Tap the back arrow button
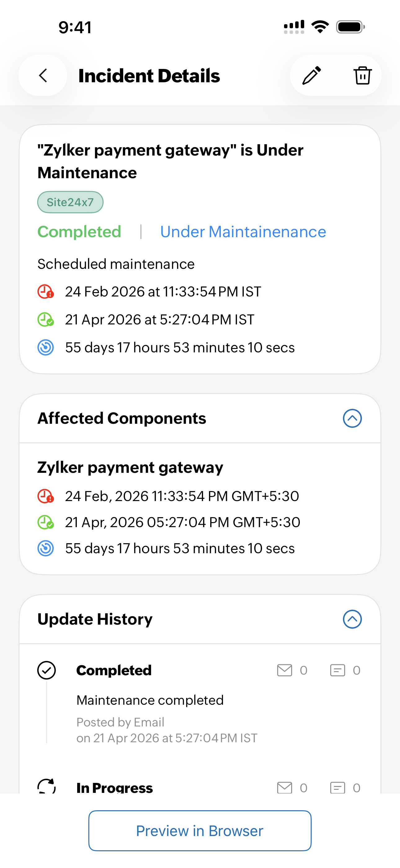The image size is (400, 868). point(43,75)
